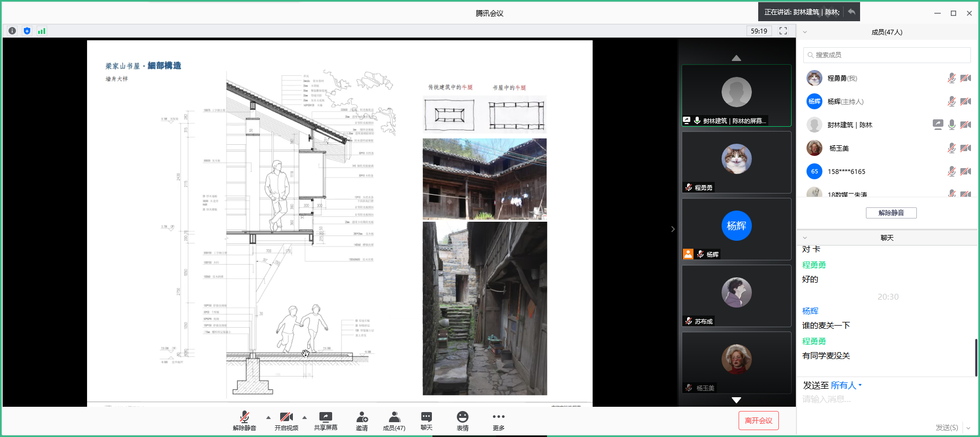980x437 pixels.
Task: Select the 封林建筑 | 陈林 shared-screen thumbnail
Action: 736,95
